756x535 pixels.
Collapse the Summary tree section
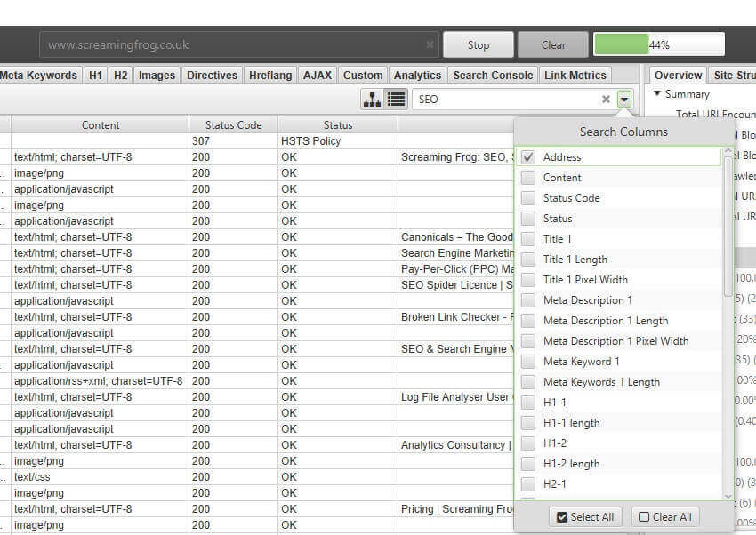click(657, 94)
